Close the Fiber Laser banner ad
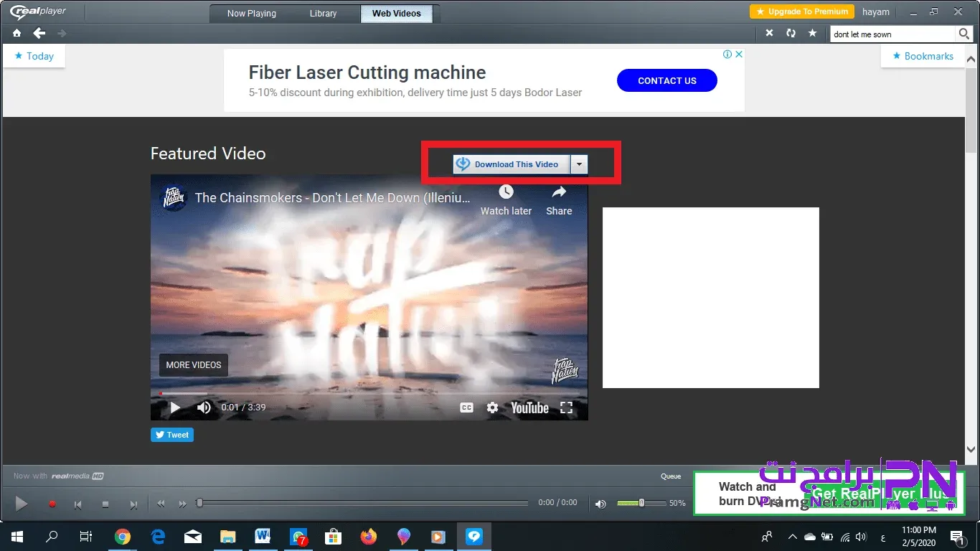 pyautogui.click(x=739, y=55)
